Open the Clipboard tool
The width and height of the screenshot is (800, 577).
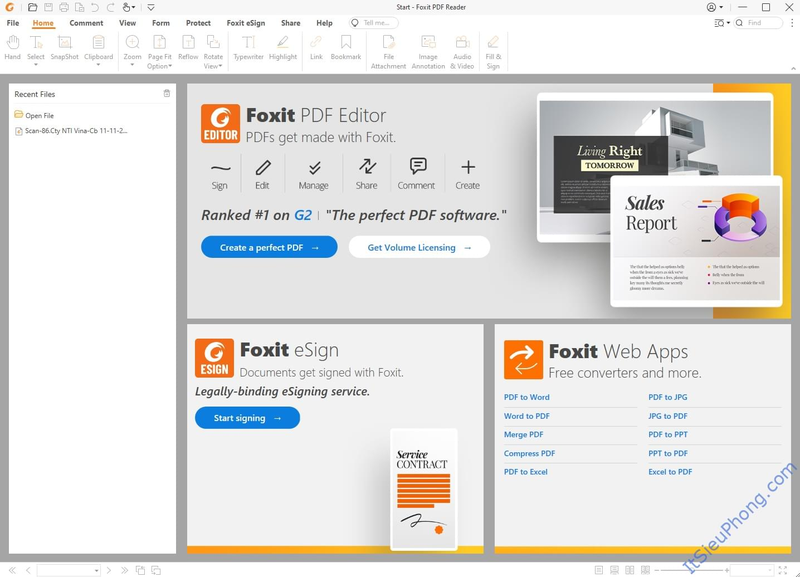(98, 48)
